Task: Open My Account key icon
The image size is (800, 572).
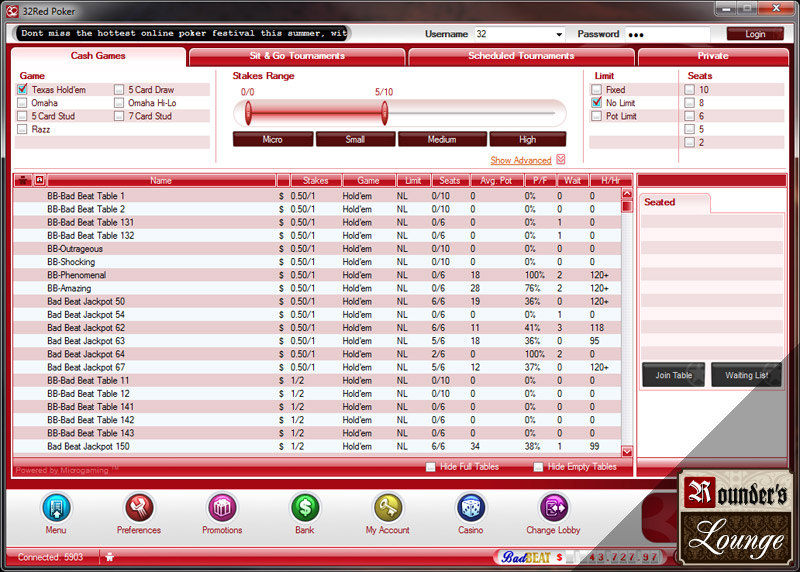Action: click(388, 508)
